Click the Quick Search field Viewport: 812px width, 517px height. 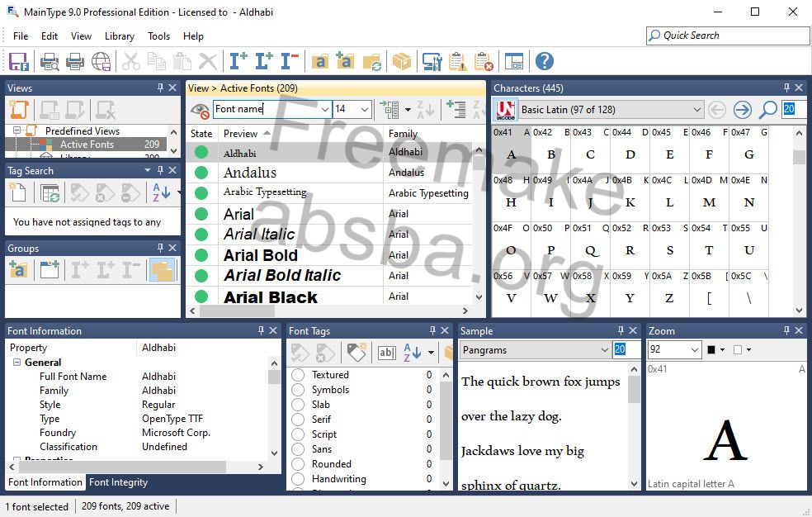pos(728,36)
